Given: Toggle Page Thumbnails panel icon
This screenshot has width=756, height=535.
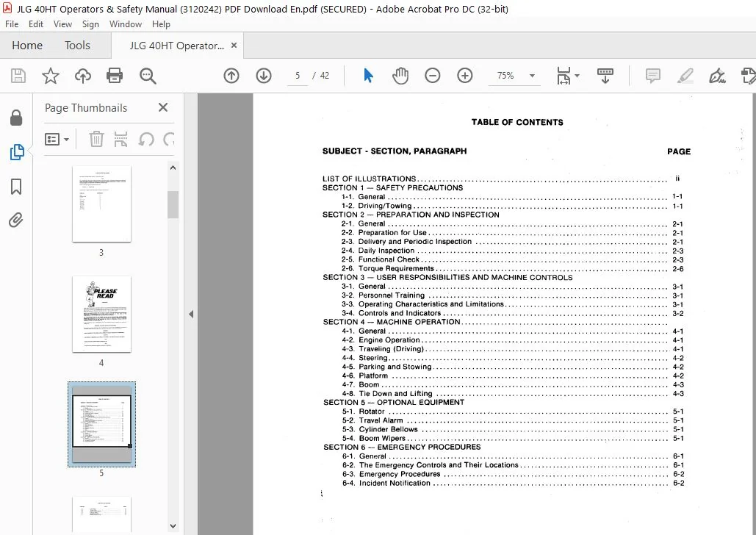Looking at the screenshot, I should 16,152.
